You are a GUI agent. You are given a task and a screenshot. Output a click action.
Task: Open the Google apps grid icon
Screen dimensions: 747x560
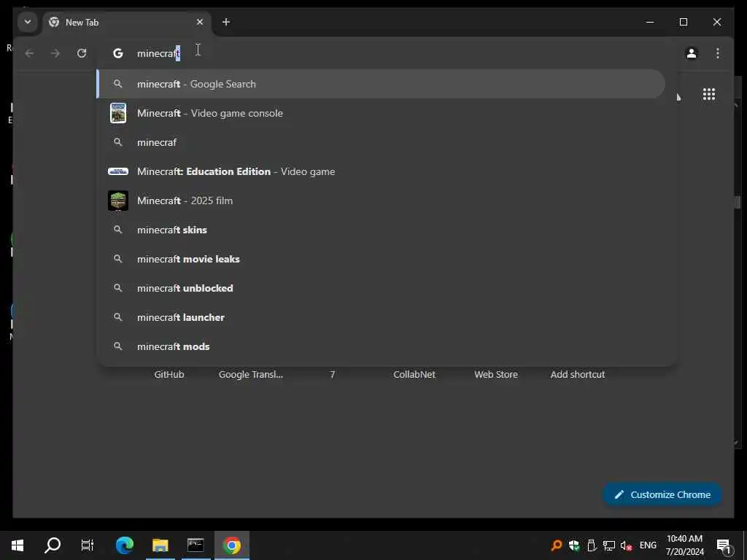click(x=709, y=94)
